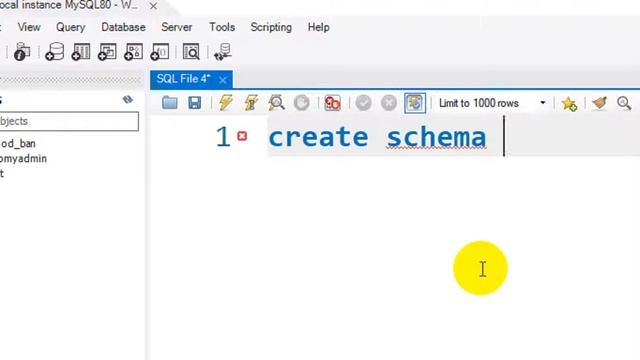Click the filter objects search field
The width and height of the screenshot is (640, 360).
[69, 121]
